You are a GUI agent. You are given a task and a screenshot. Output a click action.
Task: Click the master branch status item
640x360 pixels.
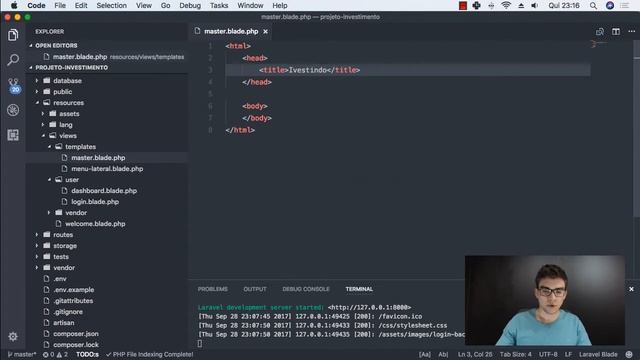click(x=22, y=354)
